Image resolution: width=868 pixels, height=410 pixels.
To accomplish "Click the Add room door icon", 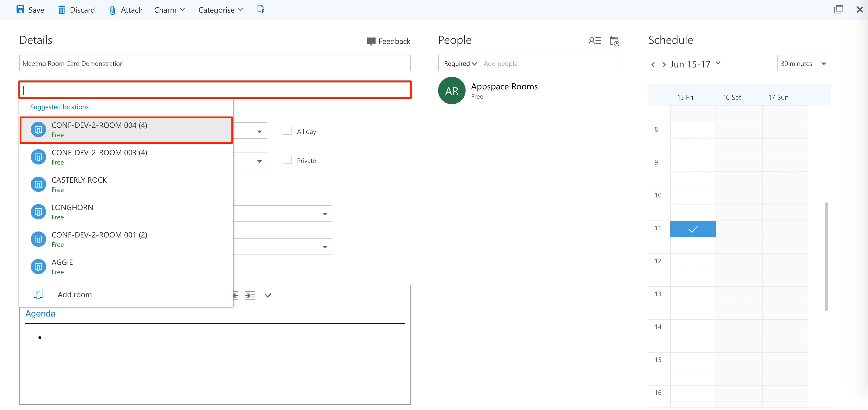I will click(38, 294).
